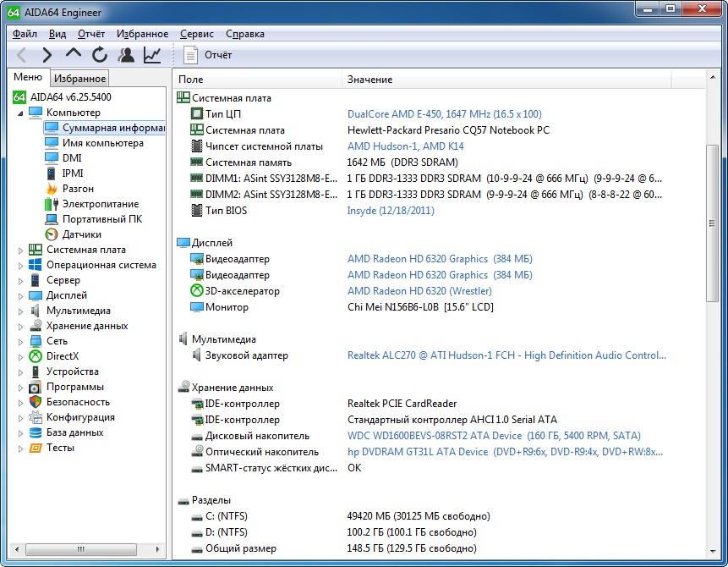Click the scroll up arrow in report
Screen dimensions: 728x567
(x=712, y=77)
